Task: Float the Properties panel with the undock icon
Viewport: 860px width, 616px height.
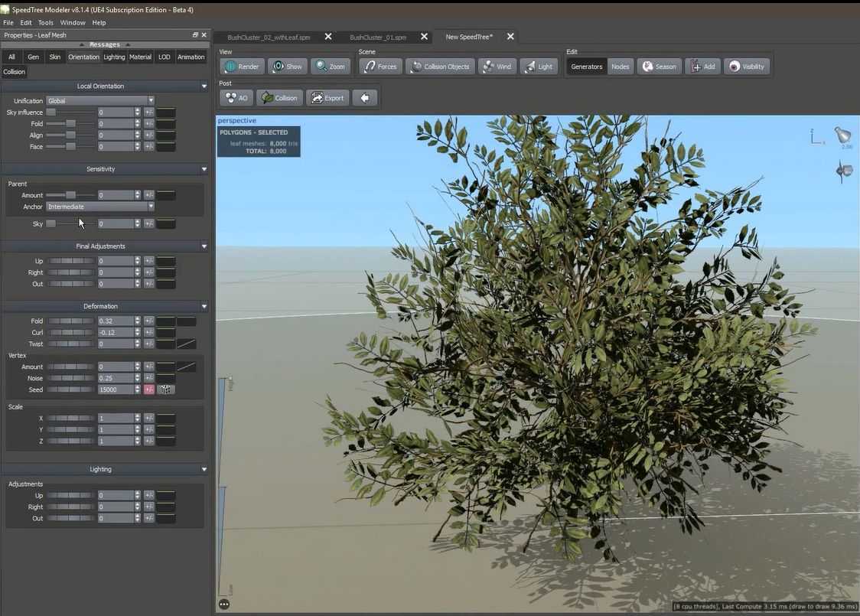Action: pos(195,35)
